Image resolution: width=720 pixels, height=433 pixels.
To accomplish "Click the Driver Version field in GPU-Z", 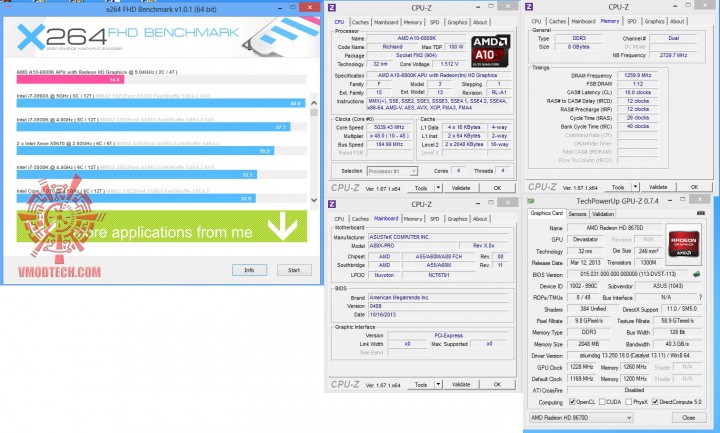I will click(x=634, y=355).
